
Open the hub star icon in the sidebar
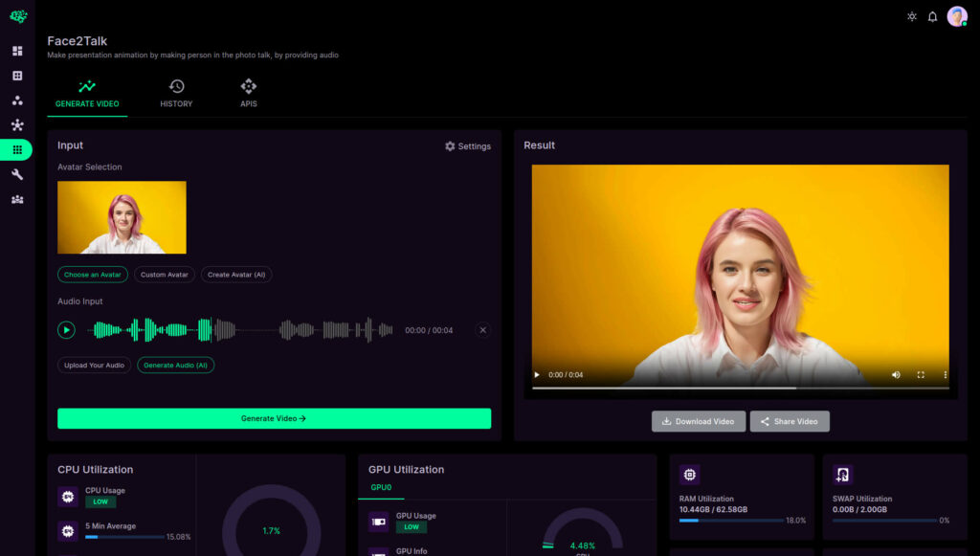pos(17,125)
